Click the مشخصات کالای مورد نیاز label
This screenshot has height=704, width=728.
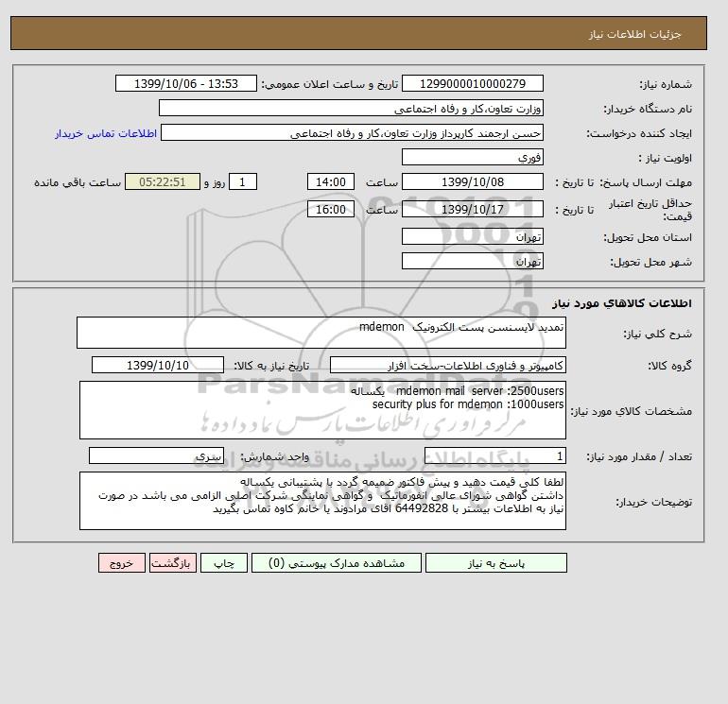coord(631,411)
